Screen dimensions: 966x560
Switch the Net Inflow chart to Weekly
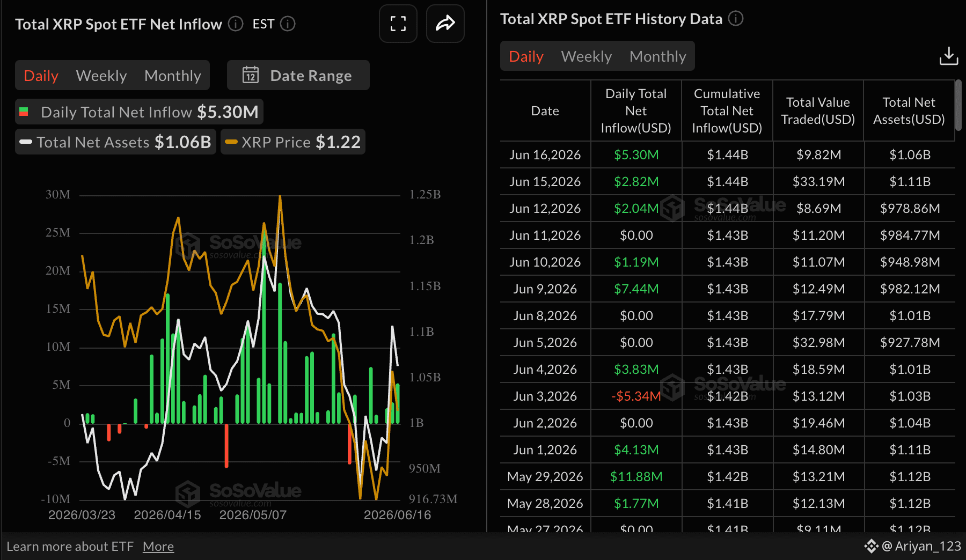(101, 76)
